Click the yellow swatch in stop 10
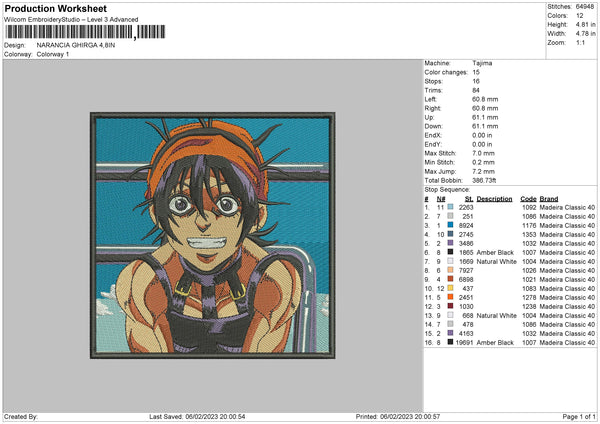 pyautogui.click(x=450, y=288)
